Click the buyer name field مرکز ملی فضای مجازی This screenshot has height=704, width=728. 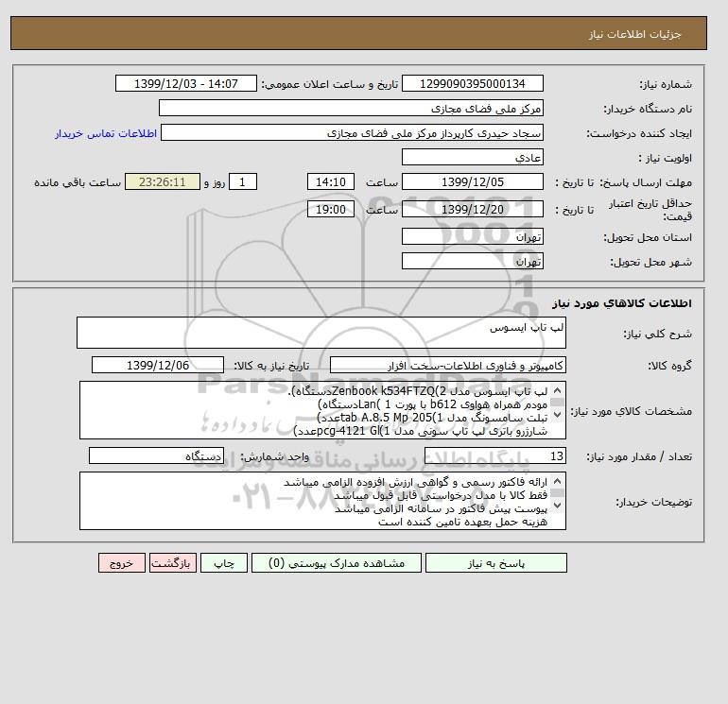(351, 108)
